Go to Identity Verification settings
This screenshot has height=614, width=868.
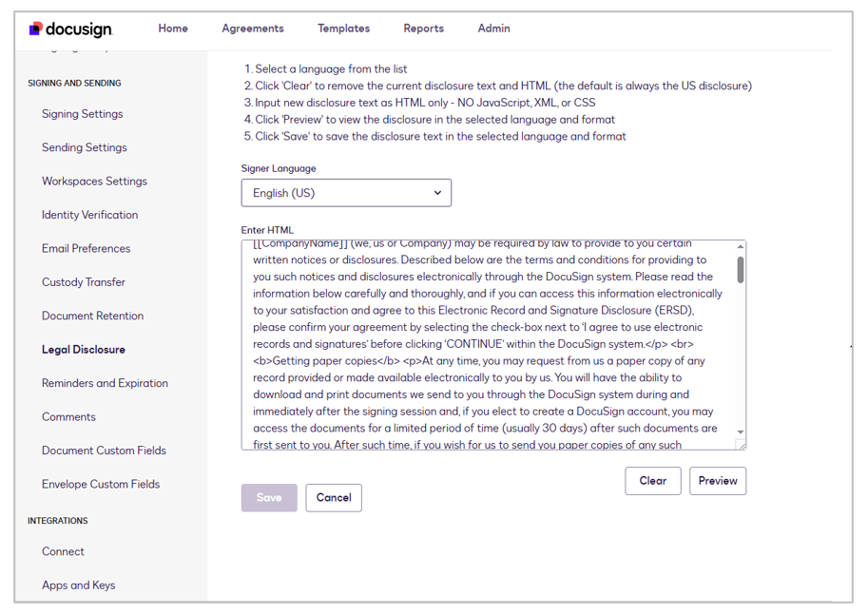point(89,215)
